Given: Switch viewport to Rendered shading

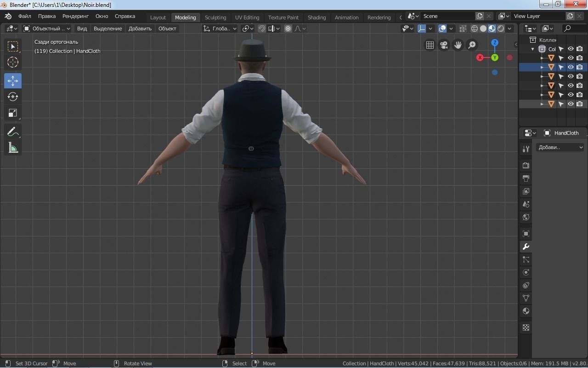Looking at the screenshot, I should click(x=501, y=29).
